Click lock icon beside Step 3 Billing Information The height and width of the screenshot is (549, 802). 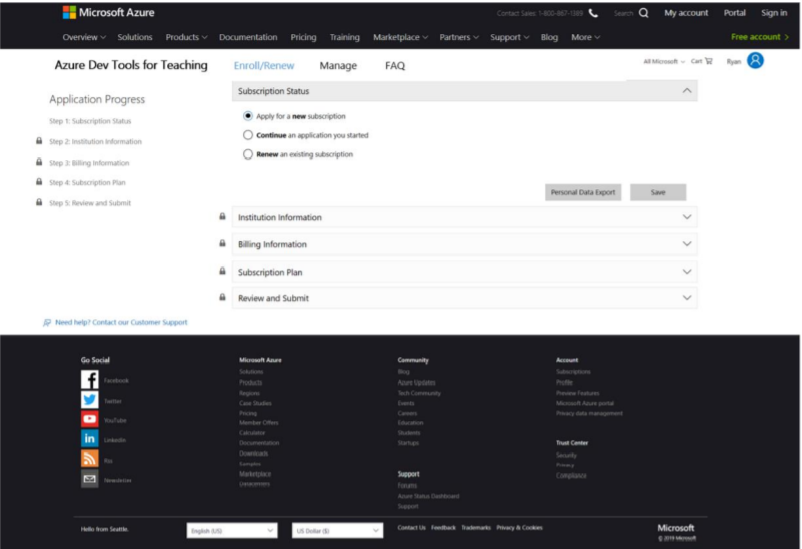pos(39,162)
